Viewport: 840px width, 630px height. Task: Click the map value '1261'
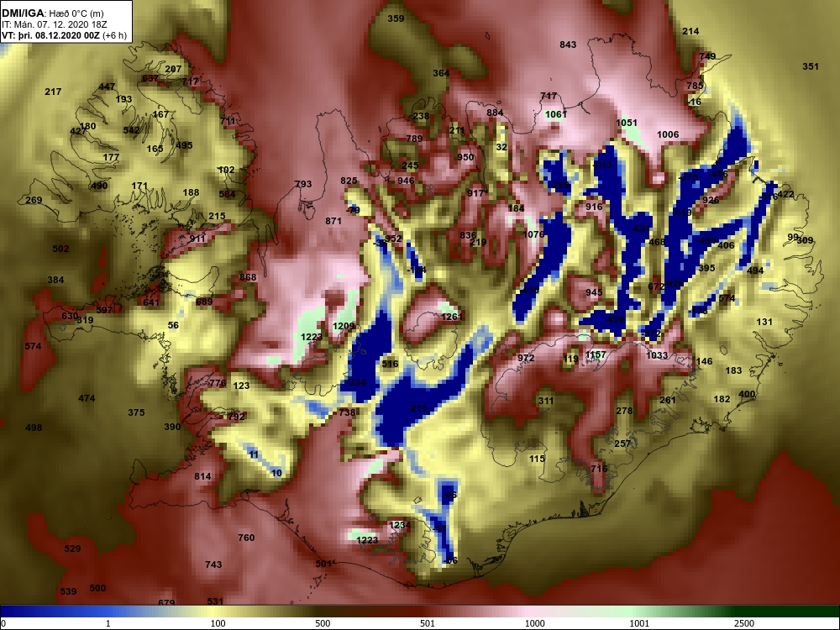click(x=452, y=317)
